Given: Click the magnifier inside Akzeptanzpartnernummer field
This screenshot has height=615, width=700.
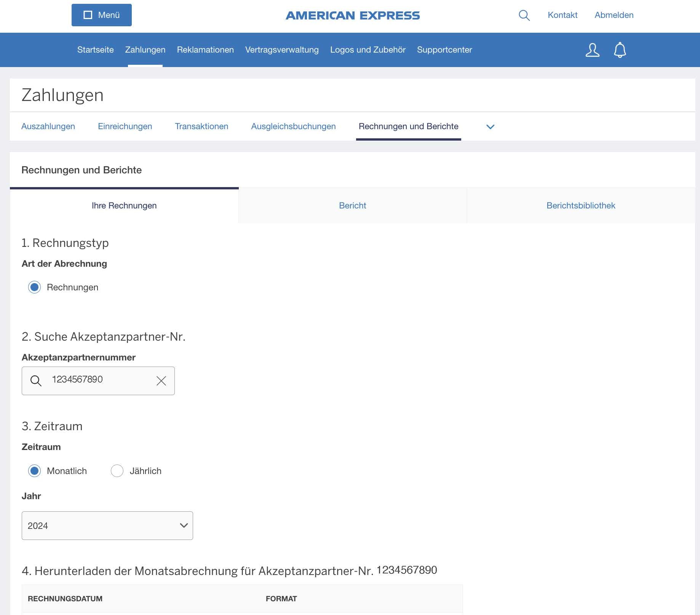Looking at the screenshot, I should tap(36, 381).
